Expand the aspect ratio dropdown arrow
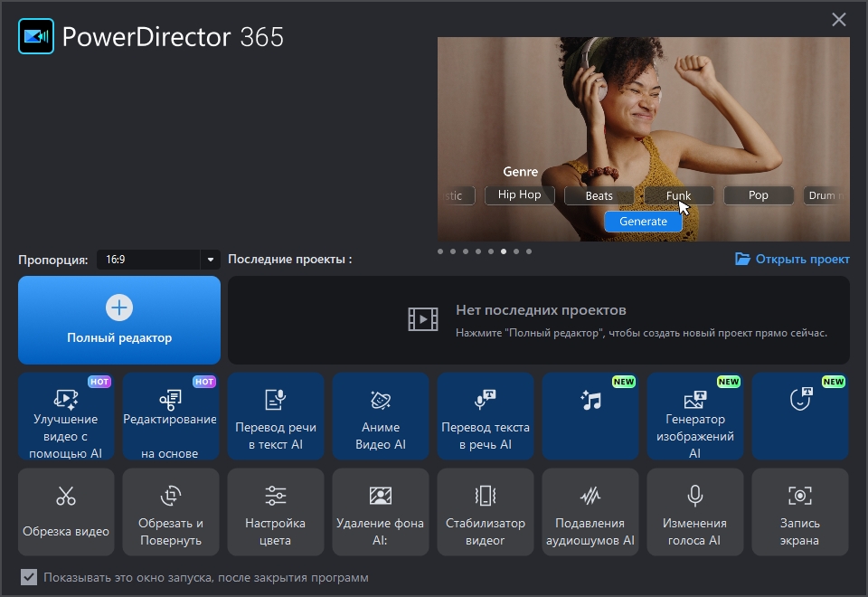 coord(211,260)
